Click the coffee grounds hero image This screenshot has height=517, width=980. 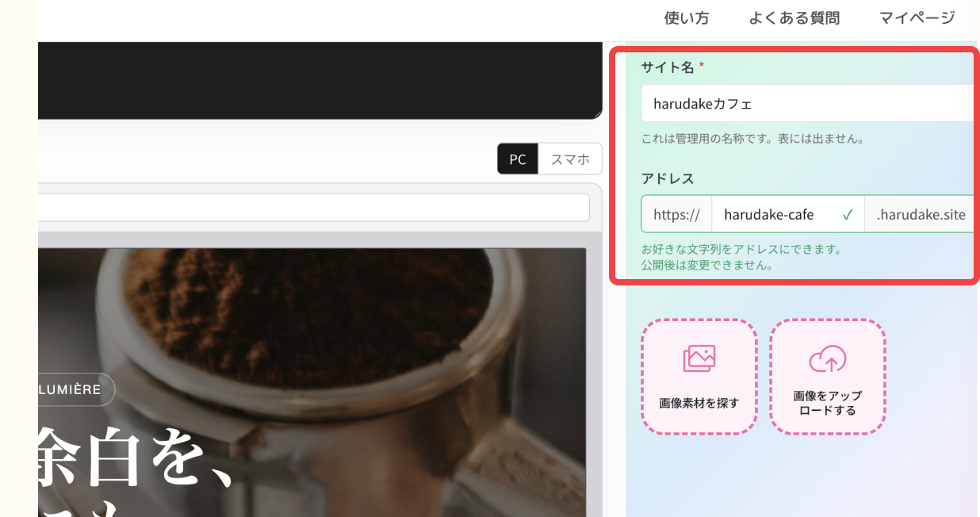312,382
